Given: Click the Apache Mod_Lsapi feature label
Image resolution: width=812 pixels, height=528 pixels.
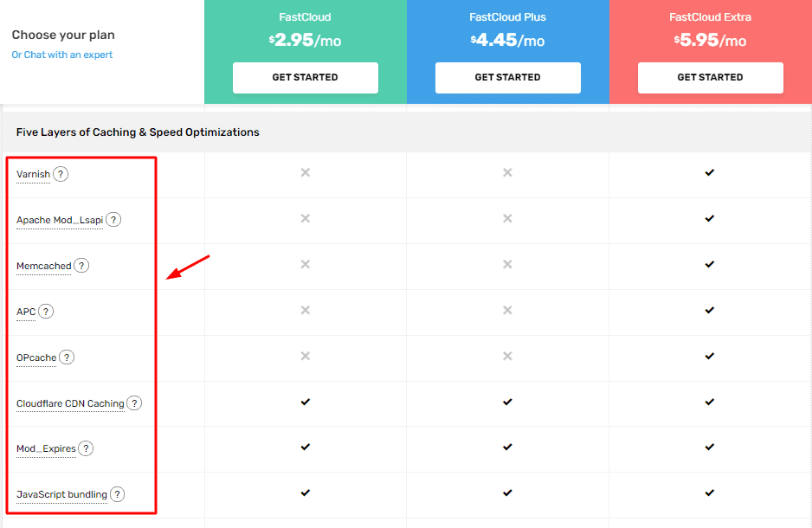Looking at the screenshot, I should coord(60,220).
